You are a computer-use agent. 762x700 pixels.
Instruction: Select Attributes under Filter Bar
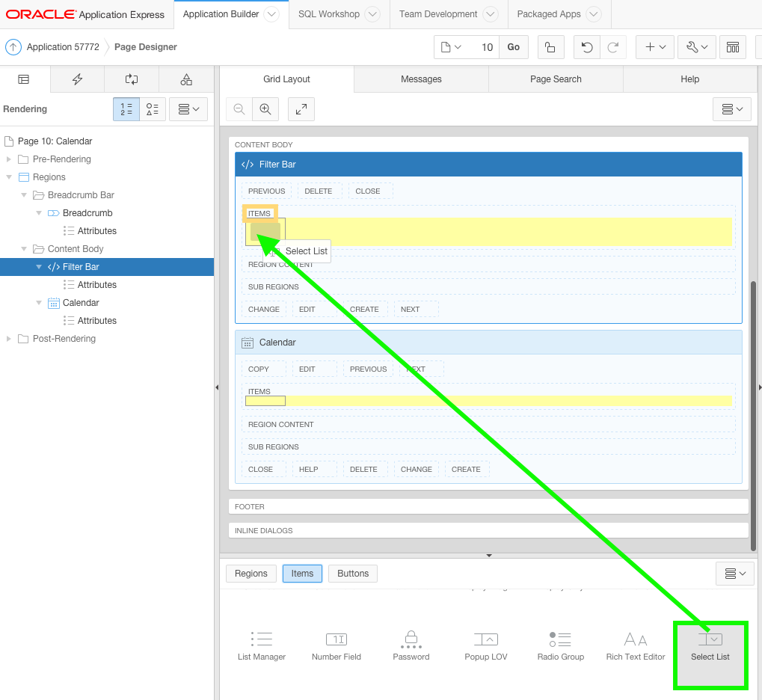tap(96, 285)
